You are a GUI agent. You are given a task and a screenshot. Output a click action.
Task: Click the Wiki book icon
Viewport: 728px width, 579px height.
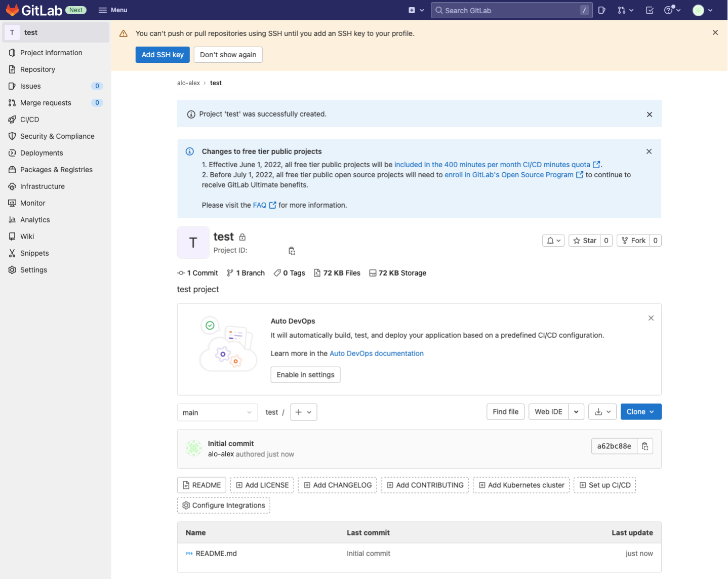(12, 237)
